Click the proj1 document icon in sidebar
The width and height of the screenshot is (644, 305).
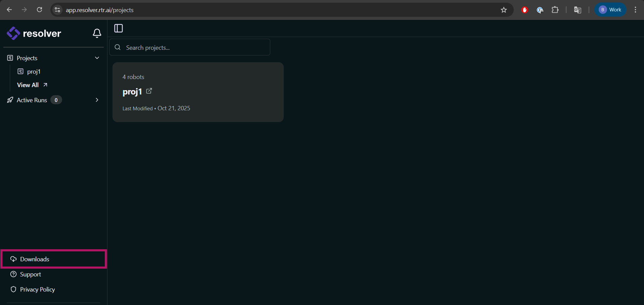(x=20, y=71)
